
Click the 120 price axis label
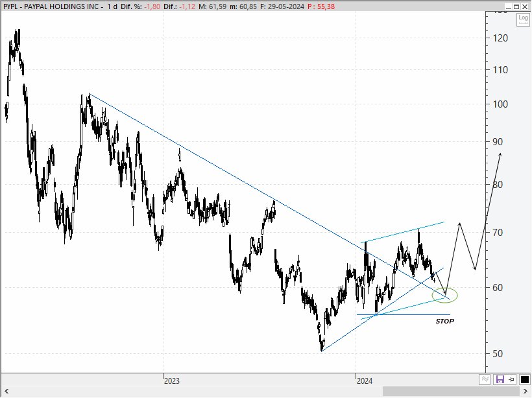[500, 38]
